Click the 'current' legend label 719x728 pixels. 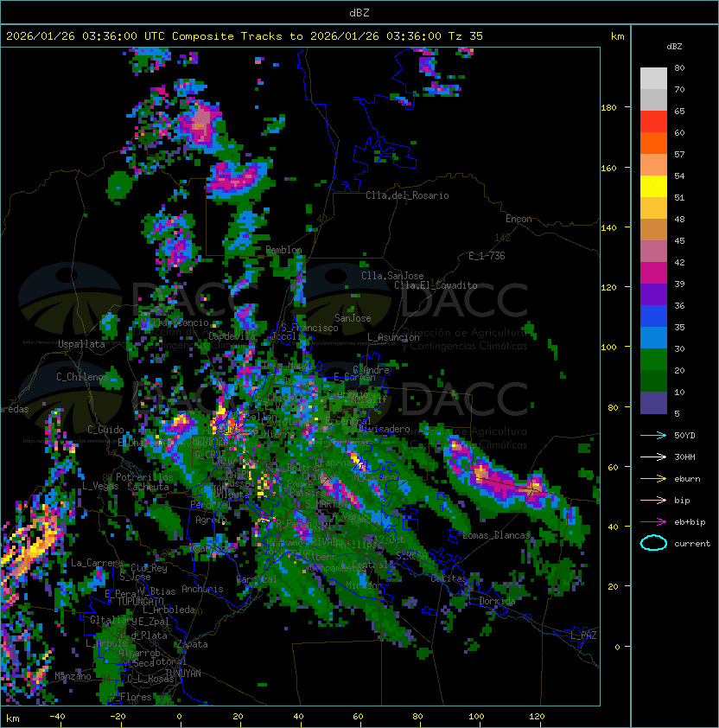692,544
